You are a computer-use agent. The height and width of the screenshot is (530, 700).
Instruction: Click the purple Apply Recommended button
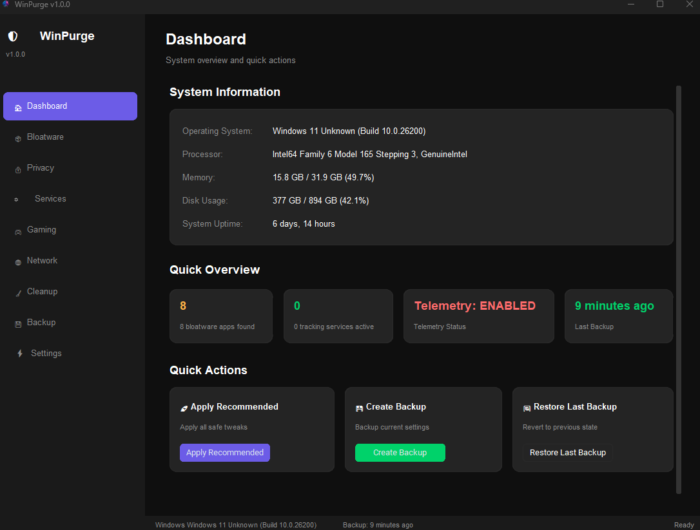(225, 452)
